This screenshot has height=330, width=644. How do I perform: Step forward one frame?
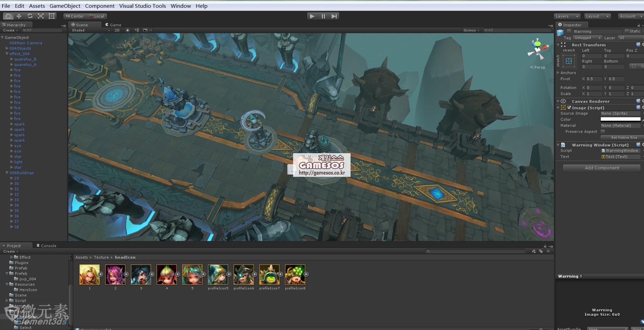[x=334, y=16]
